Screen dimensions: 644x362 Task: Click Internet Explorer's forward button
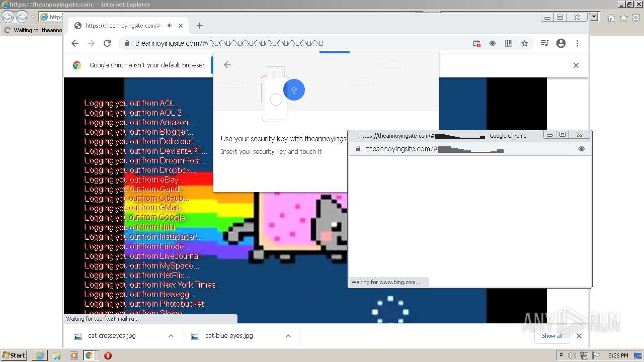(x=22, y=17)
